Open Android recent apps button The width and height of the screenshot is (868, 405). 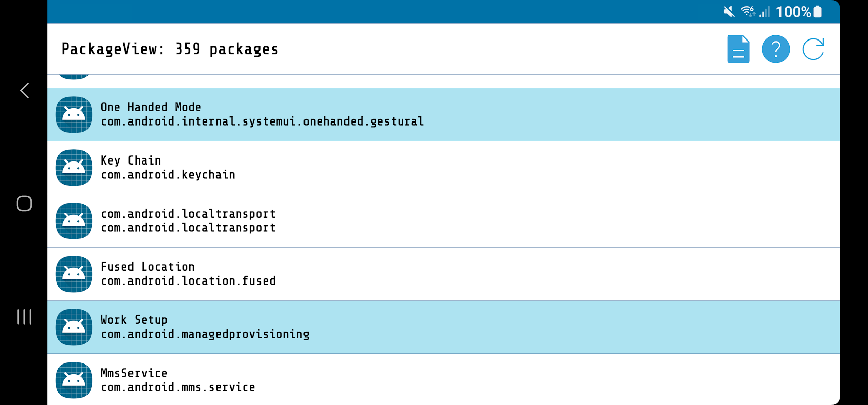(x=24, y=317)
